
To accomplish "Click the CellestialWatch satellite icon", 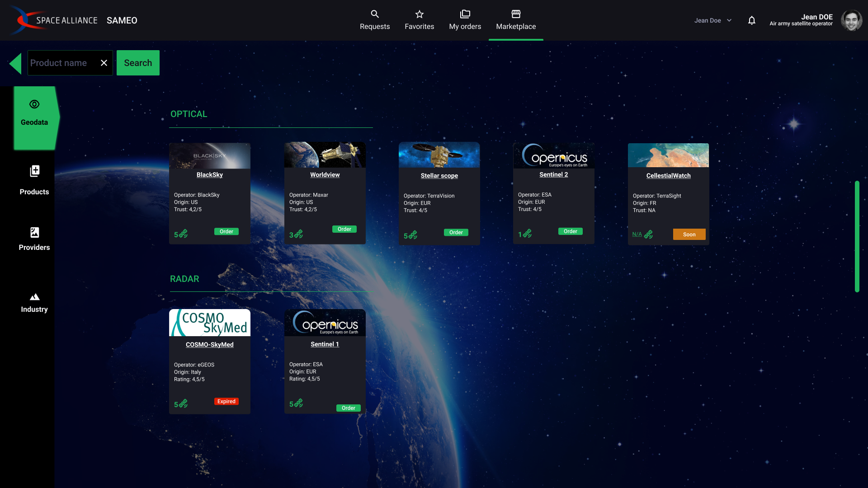I will pyautogui.click(x=648, y=234).
